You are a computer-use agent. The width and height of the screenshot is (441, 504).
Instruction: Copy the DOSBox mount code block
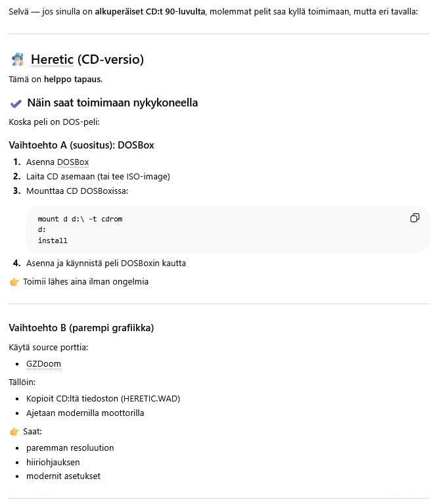click(415, 218)
